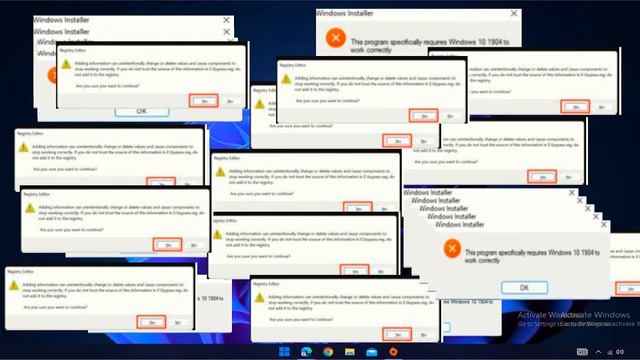
Task: Click warning icon in the bottom-left Registry Editor dialog
Action: click(x=14, y=285)
